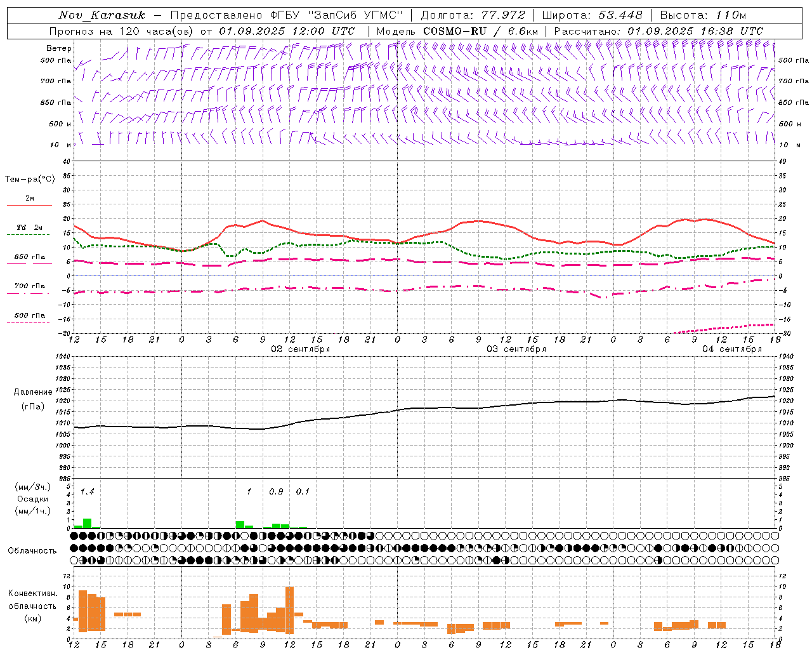Image resolution: width=812 pixels, height=650 pixels.
Task: Select the date label 03 сентября
Action: 516,349
